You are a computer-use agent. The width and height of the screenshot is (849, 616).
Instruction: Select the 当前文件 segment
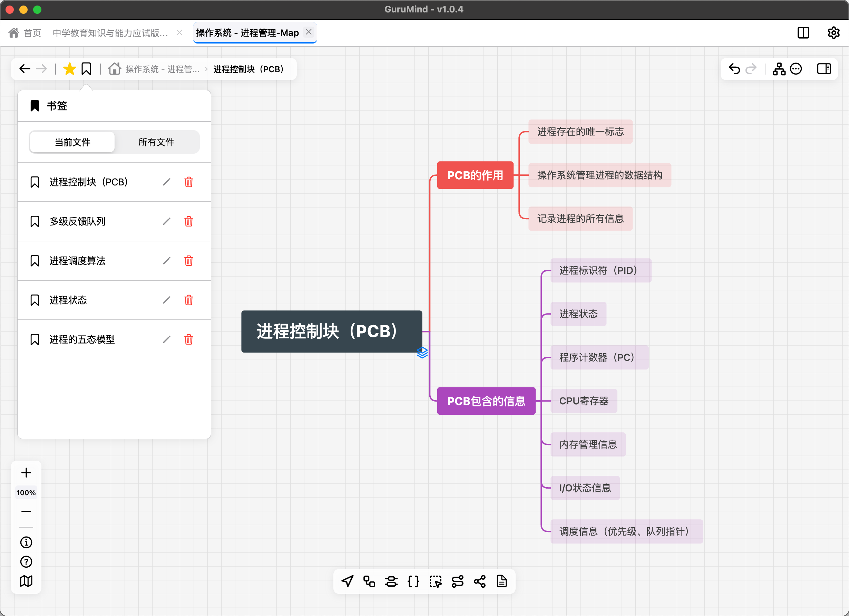pos(72,142)
